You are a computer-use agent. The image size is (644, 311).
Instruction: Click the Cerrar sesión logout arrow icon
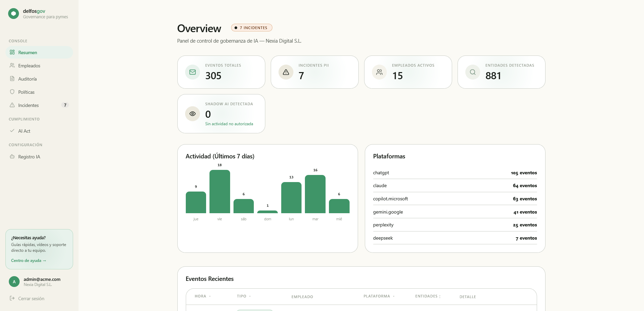click(12, 298)
